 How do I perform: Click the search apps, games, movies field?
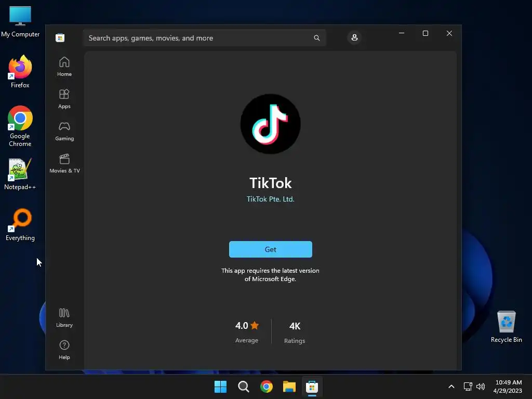click(204, 37)
